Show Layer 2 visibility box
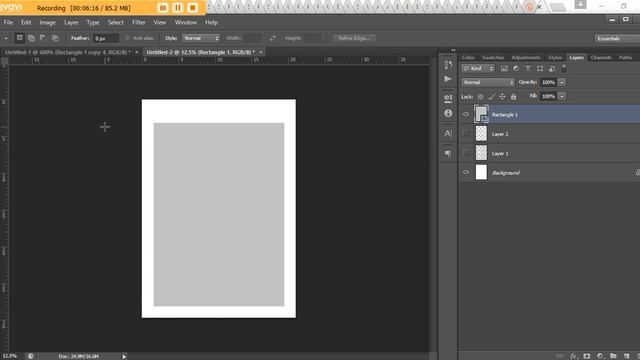 tap(466, 133)
